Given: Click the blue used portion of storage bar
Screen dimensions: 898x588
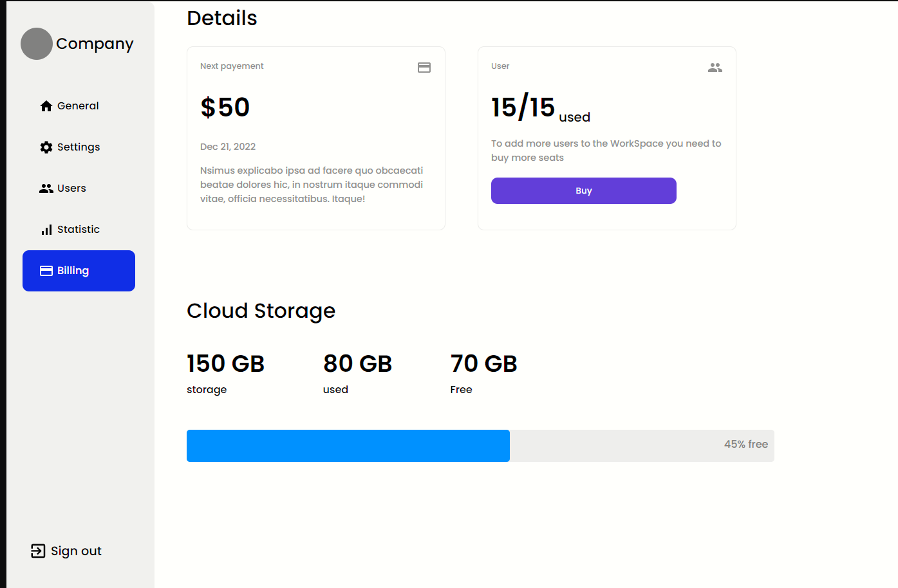Looking at the screenshot, I should (x=348, y=446).
